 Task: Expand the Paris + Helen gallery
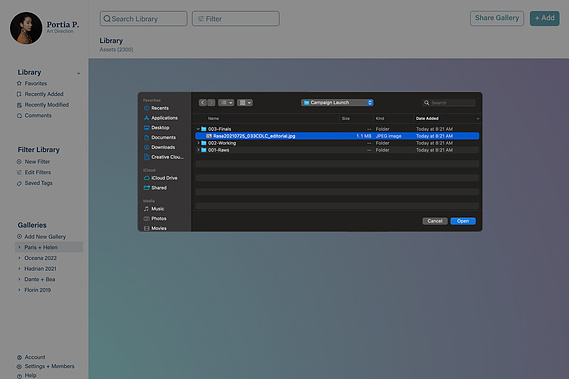(x=19, y=248)
